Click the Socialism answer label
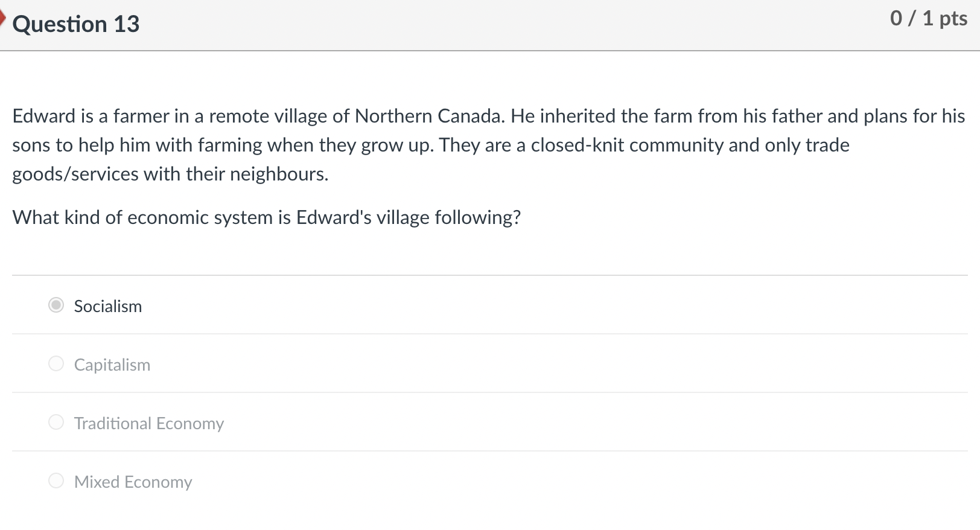 [108, 307]
